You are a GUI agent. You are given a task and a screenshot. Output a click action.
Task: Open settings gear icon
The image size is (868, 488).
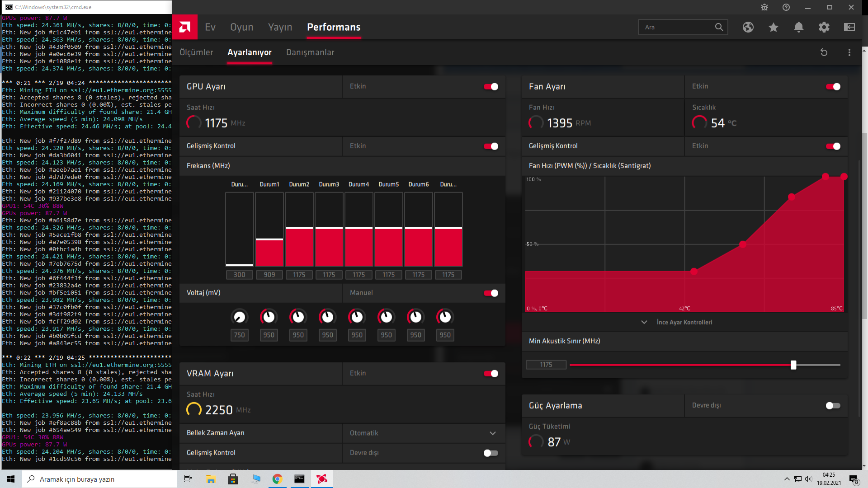click(x=824, y=27)
